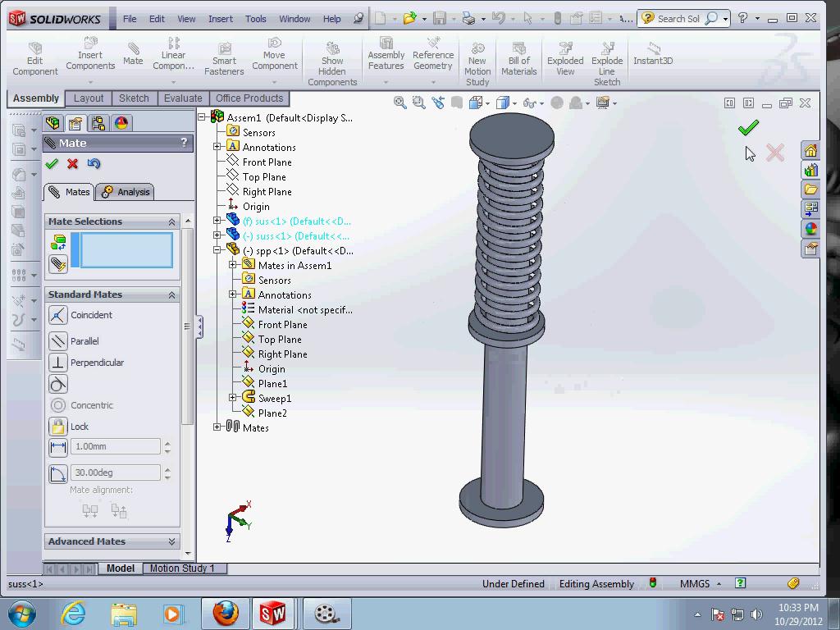Cancel the mate with the red X in the Mate panel
This screenshot has width=840, height=630.
coord(72,163)
